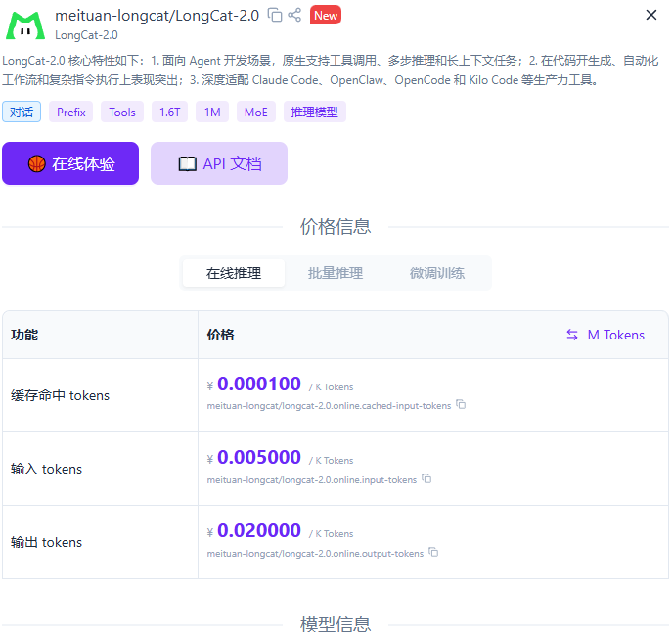This screenshot has width=672, height=632.
Task: Copy the cached-input-tokens identifier
Action: tap(461, 404)
